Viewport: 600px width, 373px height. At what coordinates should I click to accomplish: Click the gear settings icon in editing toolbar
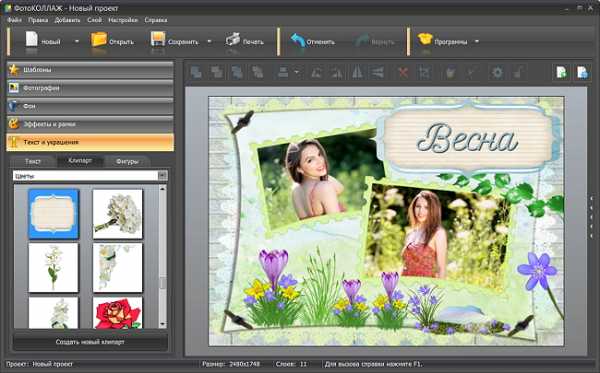[x=497, y=72]
